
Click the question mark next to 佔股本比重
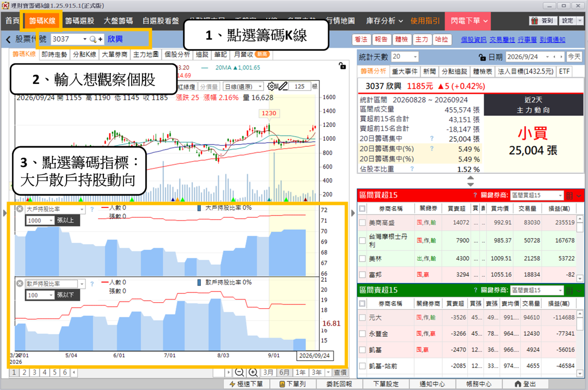click(411, 169)
